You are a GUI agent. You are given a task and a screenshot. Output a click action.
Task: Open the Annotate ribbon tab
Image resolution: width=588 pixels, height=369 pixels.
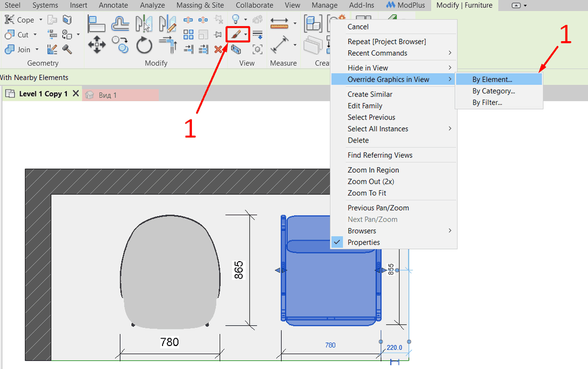(x=113, y=5)
